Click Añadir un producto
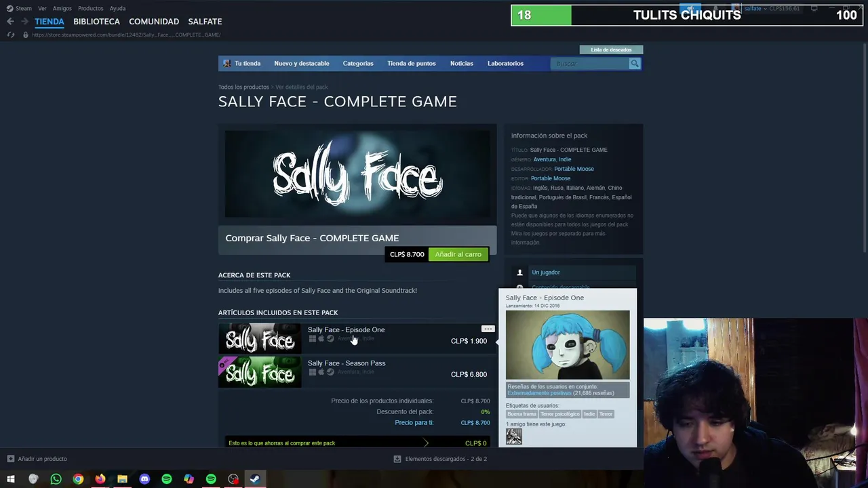868x488 pixels. tap(42, 459)
